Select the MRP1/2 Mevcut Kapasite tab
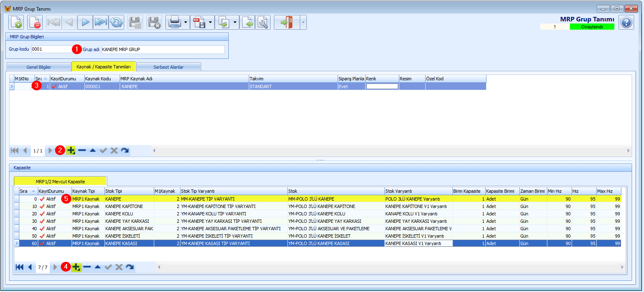Image resolution: width=644 pixels, height=292 pixels. [x=60, y=181]
